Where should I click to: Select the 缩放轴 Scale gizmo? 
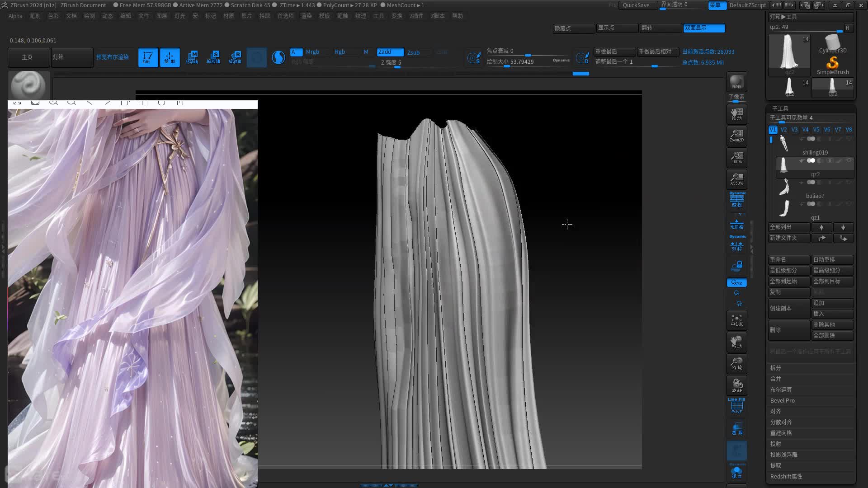(x=213, y=57)
